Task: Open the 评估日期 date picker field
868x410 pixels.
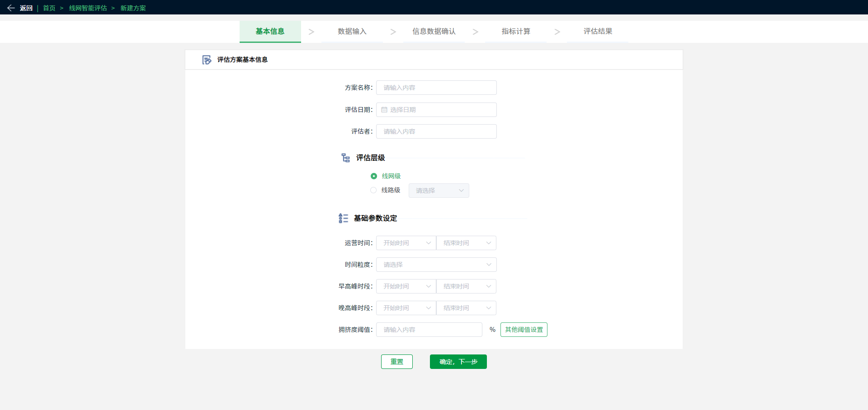Action: click(436, 110)
